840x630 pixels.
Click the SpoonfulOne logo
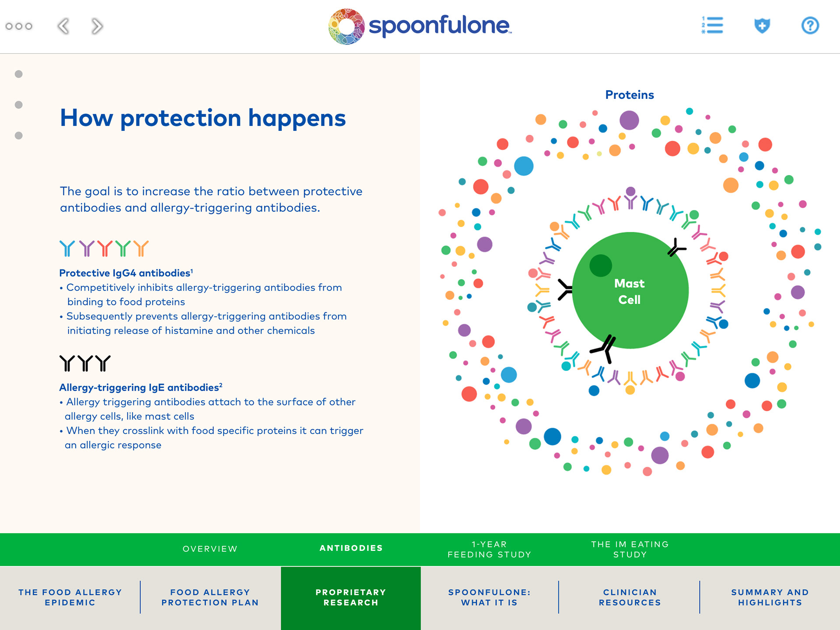point(420,26)
